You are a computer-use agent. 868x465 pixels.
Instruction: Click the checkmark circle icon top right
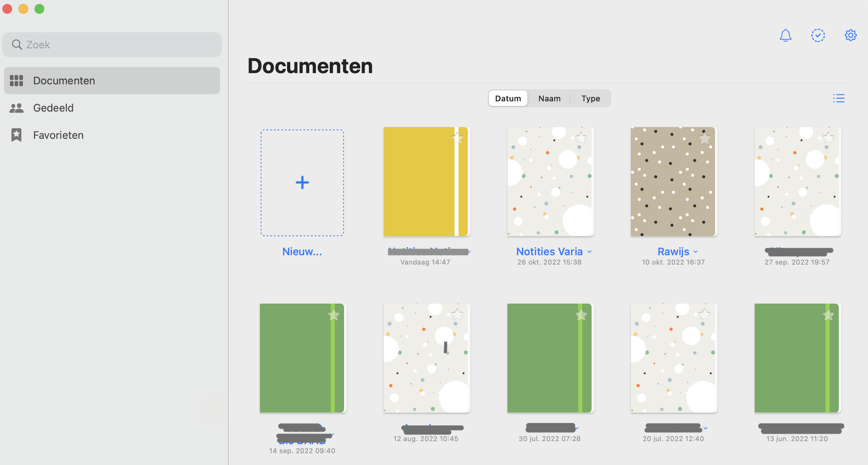pos(818,35)
